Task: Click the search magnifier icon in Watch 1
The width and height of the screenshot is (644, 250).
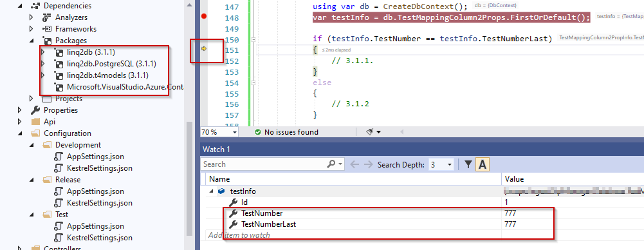Action: pos(331,164)
